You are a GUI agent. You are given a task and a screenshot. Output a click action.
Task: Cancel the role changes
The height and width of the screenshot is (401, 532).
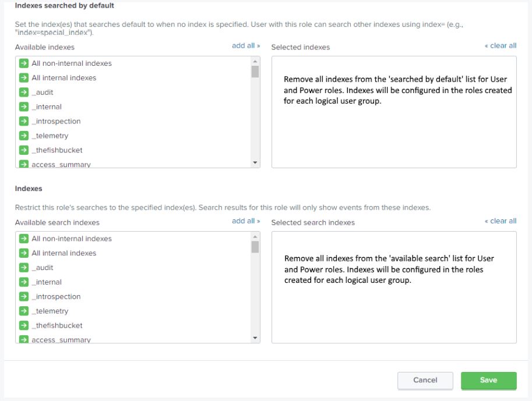pyautogui.click(x=425, y=380)
